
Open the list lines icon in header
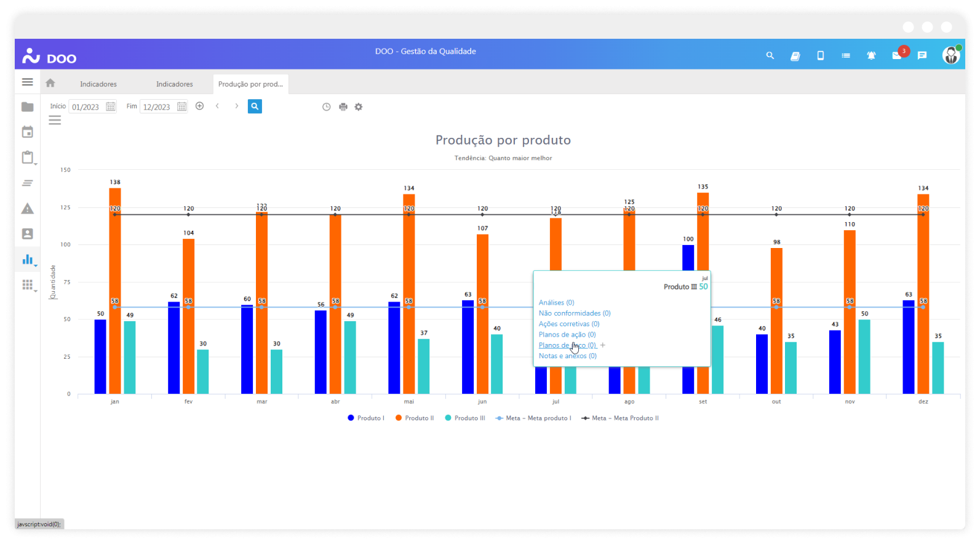point(846,55)
